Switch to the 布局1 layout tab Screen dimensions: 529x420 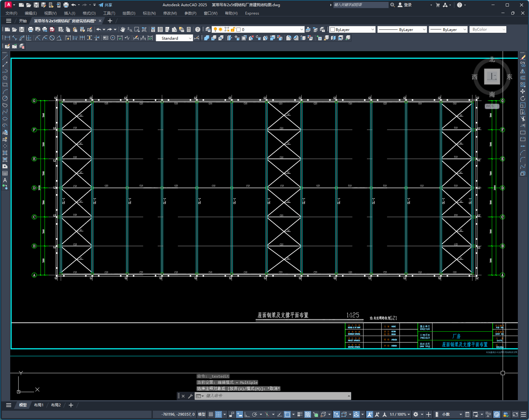[39, 405]
